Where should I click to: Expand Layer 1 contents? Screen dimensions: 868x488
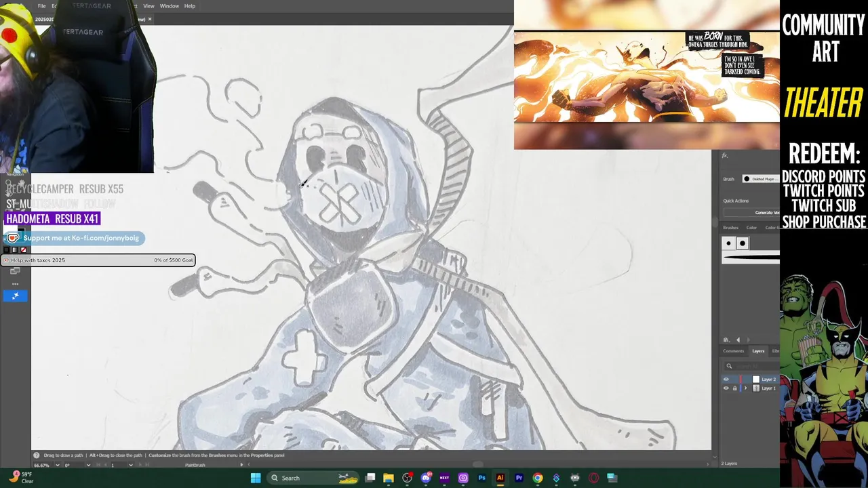(x=745, y=388)
